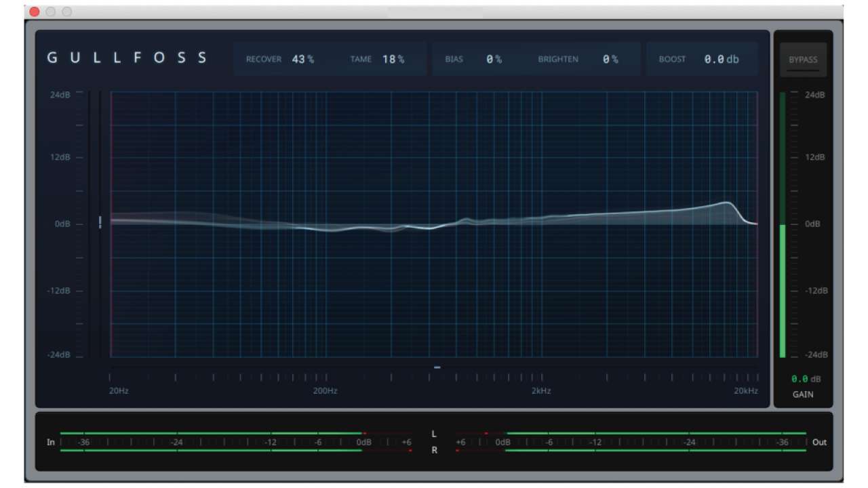Click the BOOST parameter control
868x488 pixels.
(x=674, y=59)
